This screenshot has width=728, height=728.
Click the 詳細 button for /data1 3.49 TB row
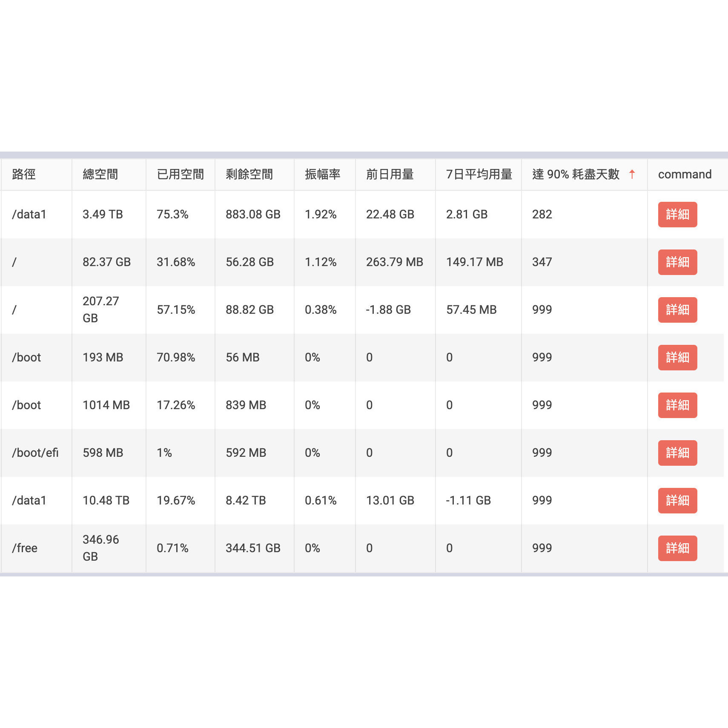[677, 215]
